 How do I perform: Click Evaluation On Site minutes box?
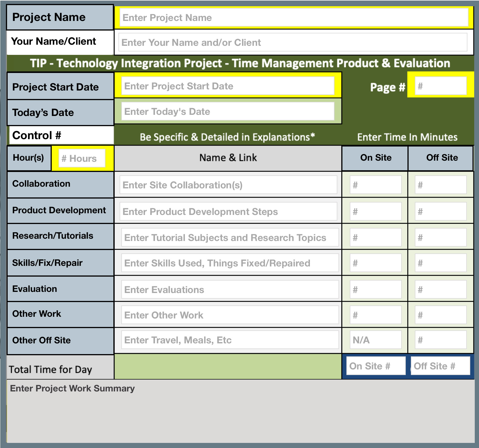click(376, 289)
